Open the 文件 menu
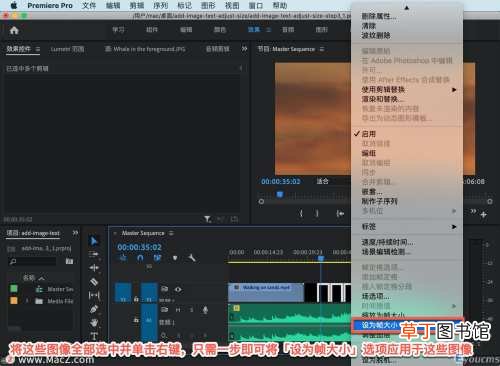Screen dimensions: 500x366 click(x=89, y=5)
